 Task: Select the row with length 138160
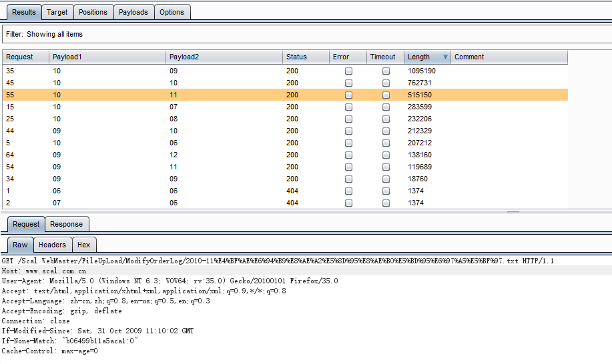point(285,155)
